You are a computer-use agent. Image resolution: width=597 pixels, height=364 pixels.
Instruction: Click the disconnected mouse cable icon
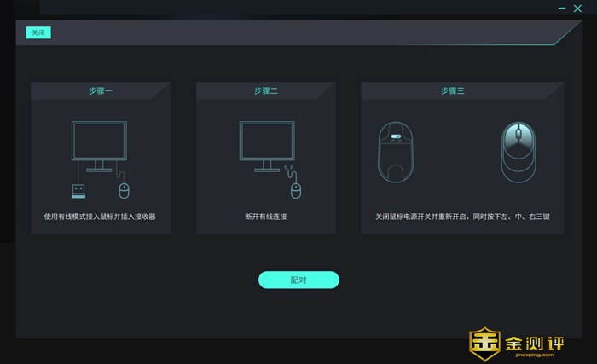pos(293,182)
